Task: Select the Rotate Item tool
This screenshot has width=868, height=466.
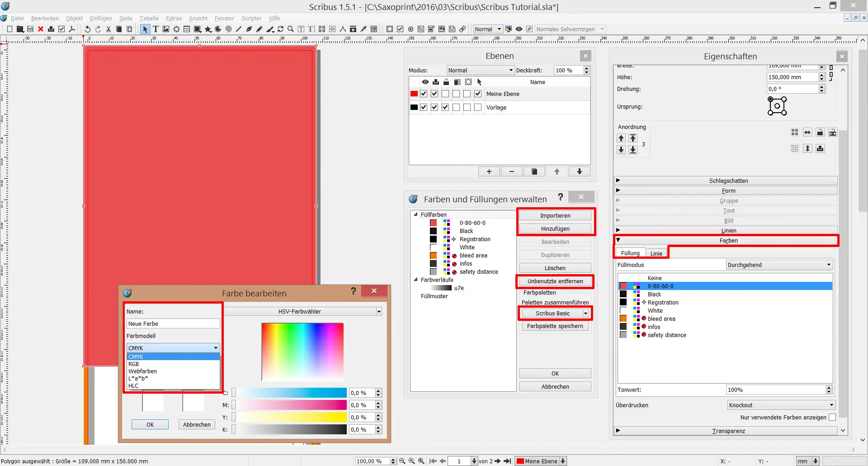Action: coord(281,29)
